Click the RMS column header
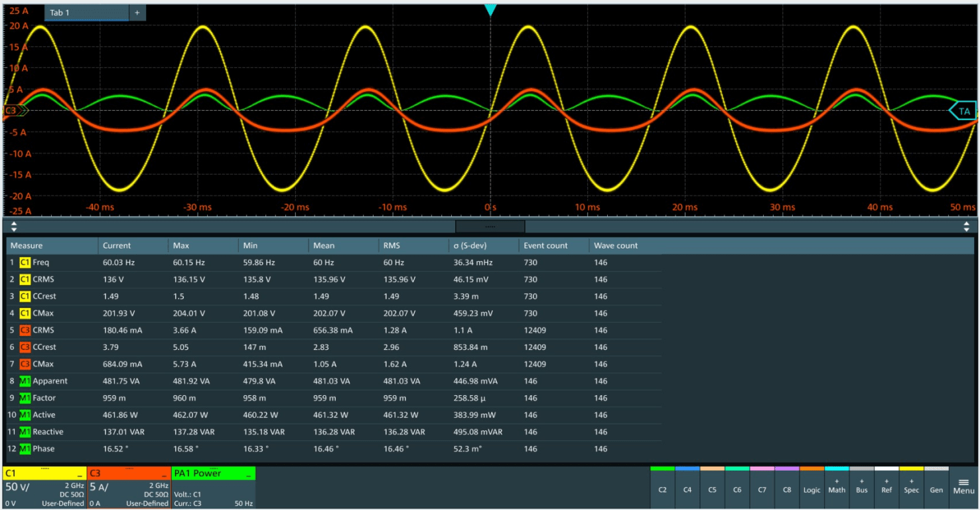 tap(414, 246)
